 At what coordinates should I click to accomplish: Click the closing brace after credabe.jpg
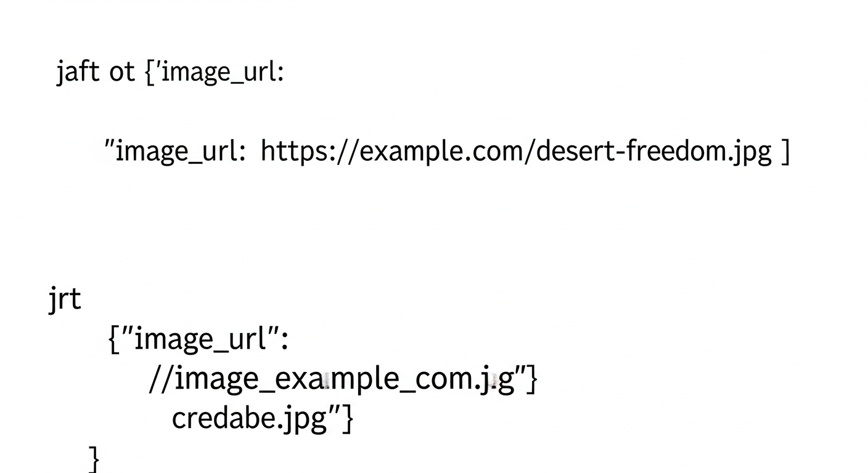(348, 418)
